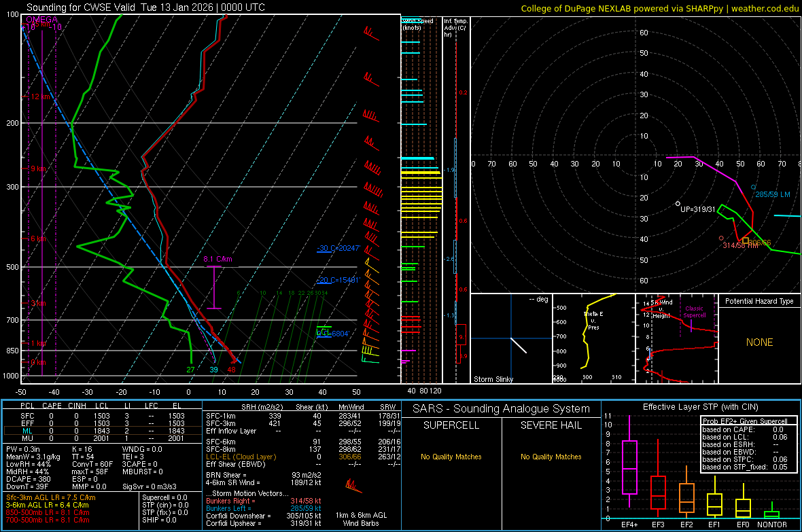The width and height of the screenshot is (802, 532).
Task: Click the "Storm Slinky" panel label
Action: (x=493, y=379)
